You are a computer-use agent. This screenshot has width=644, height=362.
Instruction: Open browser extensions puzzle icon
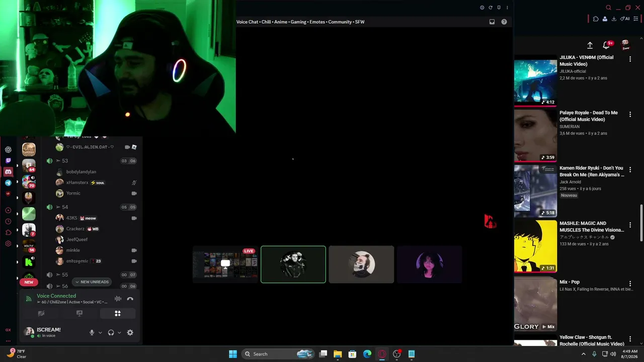pyautogui.click(x=596, y=19)
